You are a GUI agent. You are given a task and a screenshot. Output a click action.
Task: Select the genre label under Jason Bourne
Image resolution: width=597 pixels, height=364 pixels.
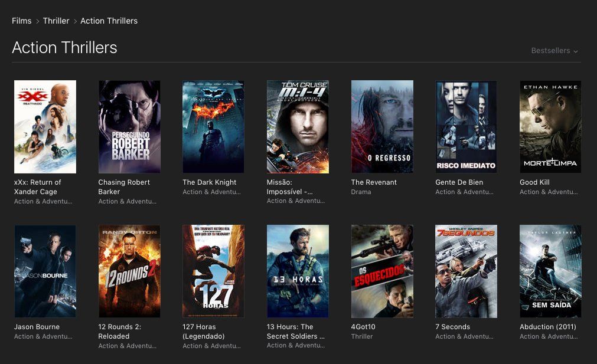click(43, 336)
